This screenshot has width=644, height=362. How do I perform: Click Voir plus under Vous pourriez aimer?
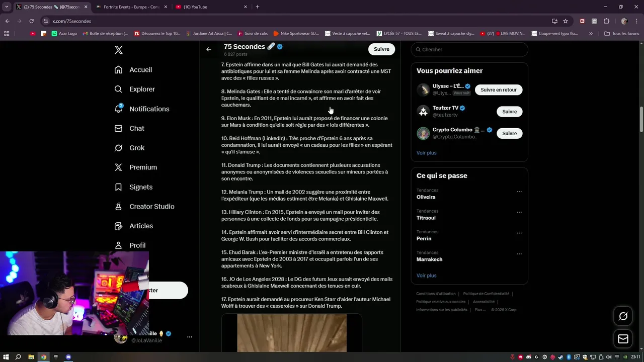point(427,153)
